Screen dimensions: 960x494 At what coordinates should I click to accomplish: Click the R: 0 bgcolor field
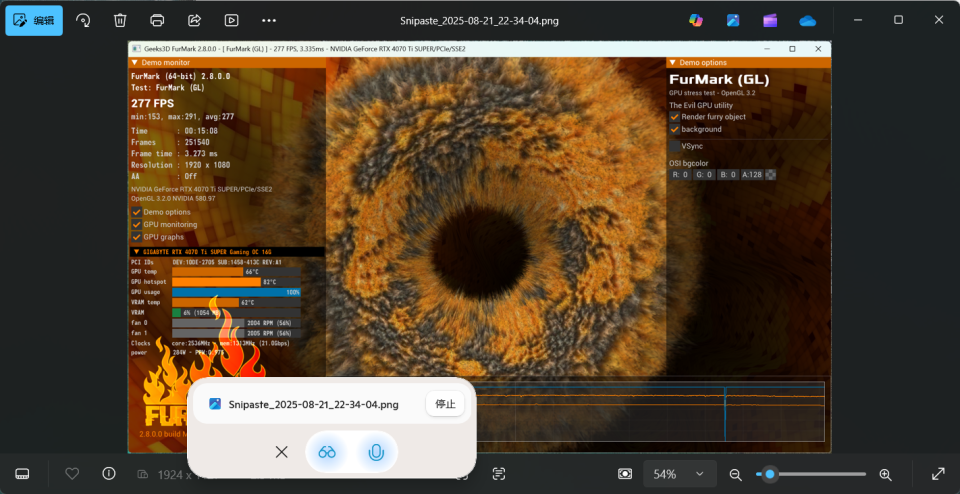[680, 174]
